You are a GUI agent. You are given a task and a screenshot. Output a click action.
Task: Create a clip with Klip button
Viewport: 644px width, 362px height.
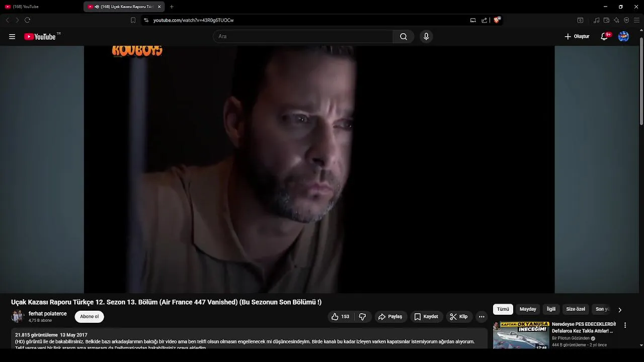[x=459, y=317]
